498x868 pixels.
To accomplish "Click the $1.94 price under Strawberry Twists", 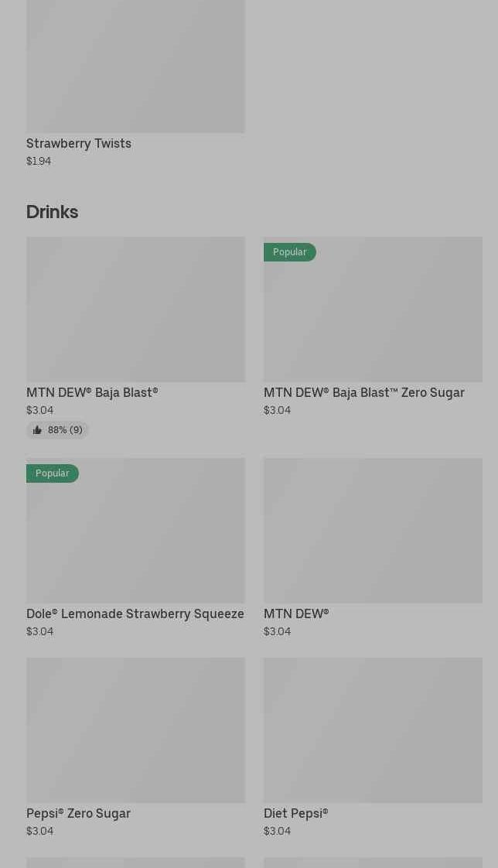I will 39,161.
